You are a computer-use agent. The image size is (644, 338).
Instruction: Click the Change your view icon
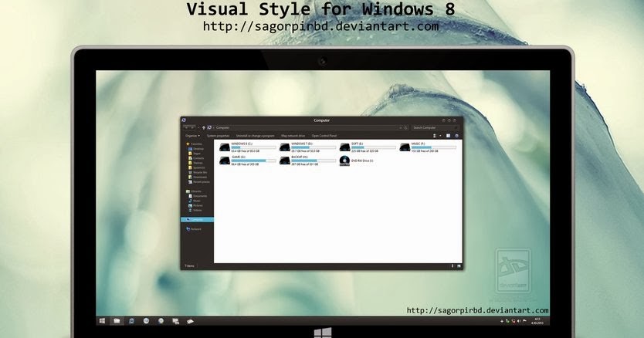pos(435,136)
